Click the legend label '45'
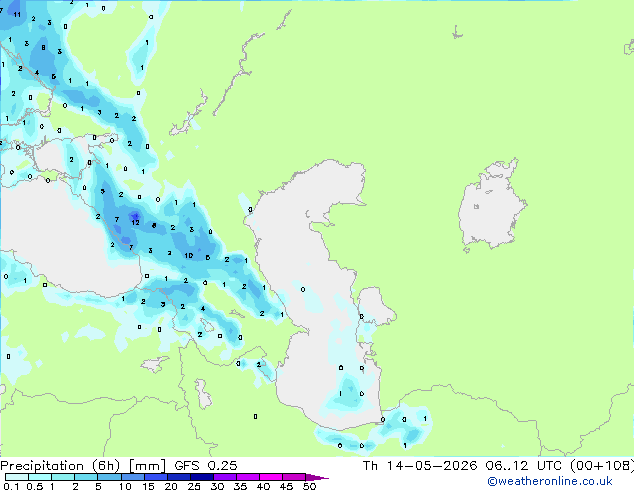The width and height of the screenshot is (634, 490). point(286,486)
